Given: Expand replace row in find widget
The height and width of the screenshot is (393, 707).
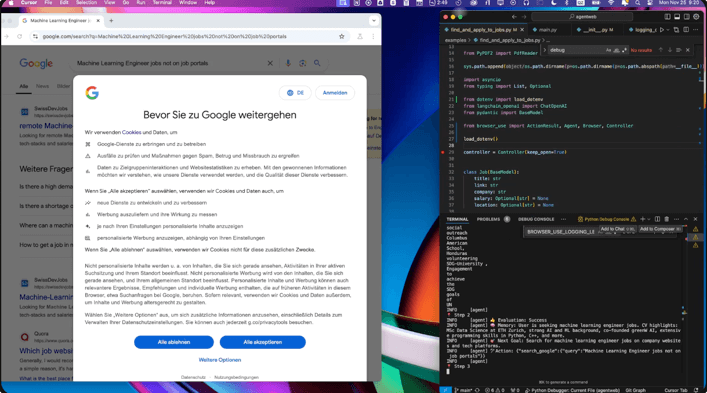Looking at the screenshot, I should click(544, 50).
